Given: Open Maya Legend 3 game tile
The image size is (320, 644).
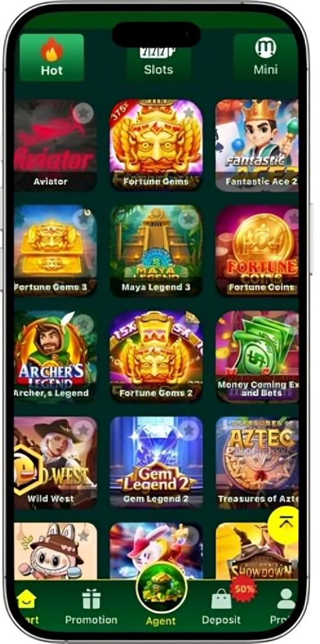Looking at the screenshot, I should pos(156,250).
